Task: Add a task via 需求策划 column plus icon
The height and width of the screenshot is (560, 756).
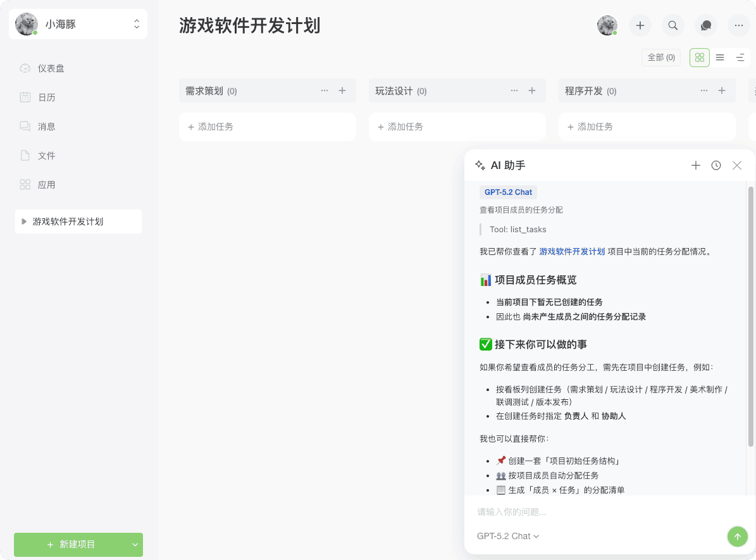Action: pos(342,90)
